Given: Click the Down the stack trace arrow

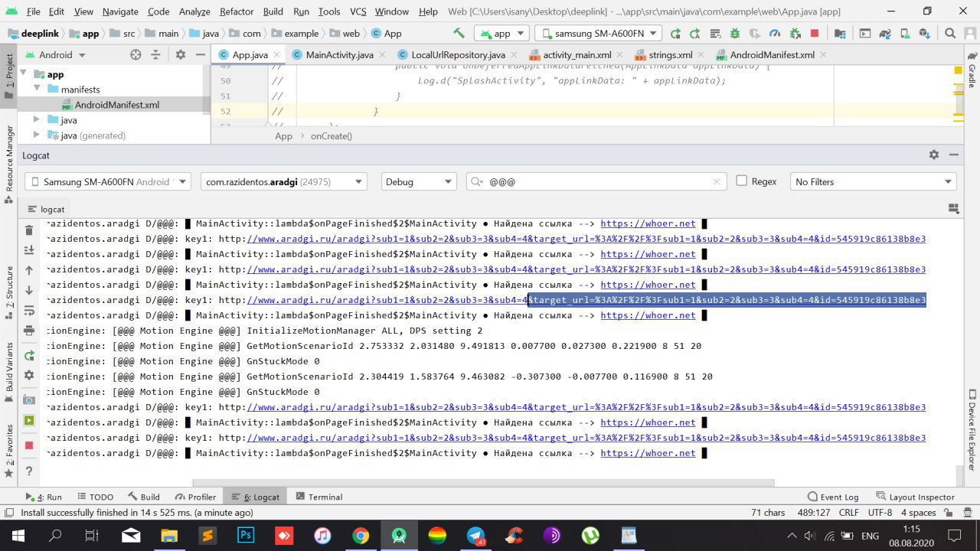Looking at the screenshot, I should (x=29, y=290).
